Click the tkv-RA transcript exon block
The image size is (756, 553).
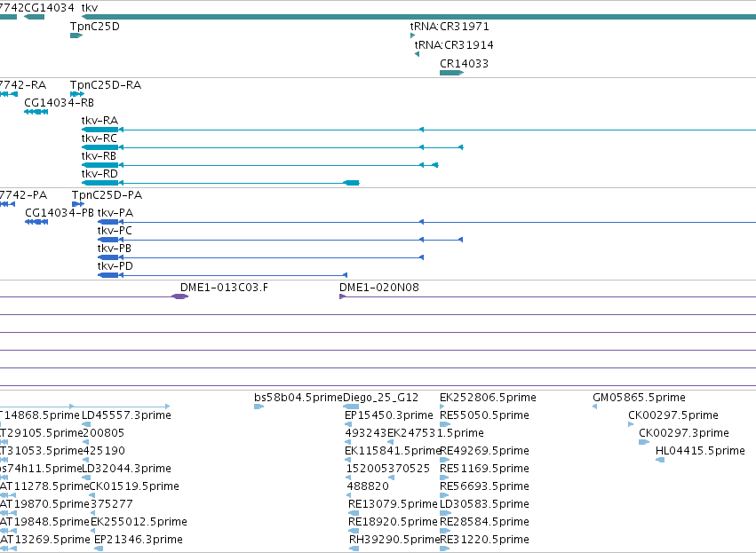point(100,130)
